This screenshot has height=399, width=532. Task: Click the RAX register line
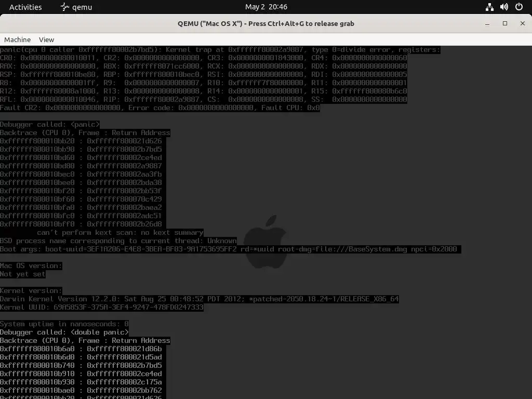coord(204,66)
